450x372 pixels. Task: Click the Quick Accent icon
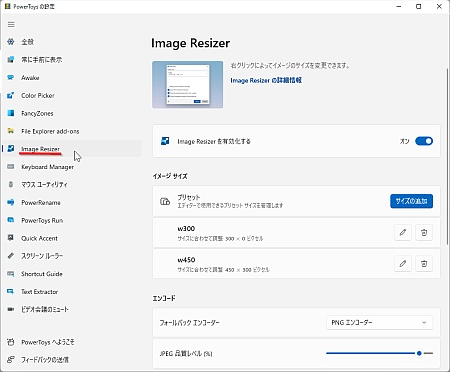[x=11, y=238]
